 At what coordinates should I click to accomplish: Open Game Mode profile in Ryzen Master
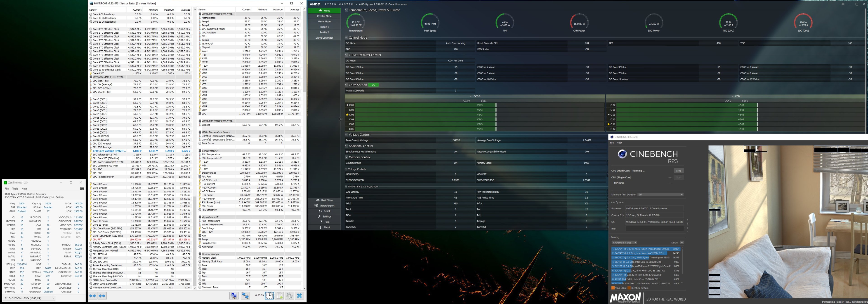coord(324,21)
